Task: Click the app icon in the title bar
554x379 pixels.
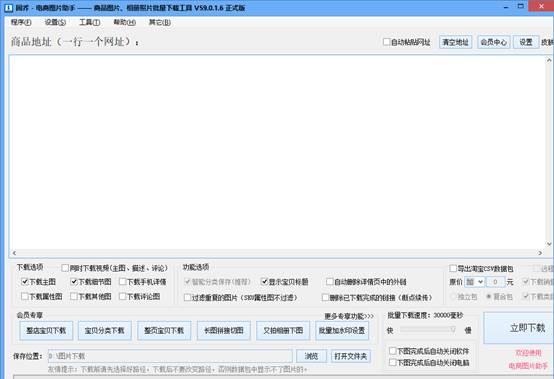Action: point(8,7)
